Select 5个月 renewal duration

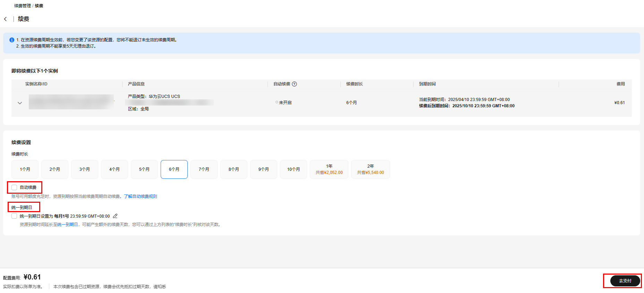coord(144,169)
